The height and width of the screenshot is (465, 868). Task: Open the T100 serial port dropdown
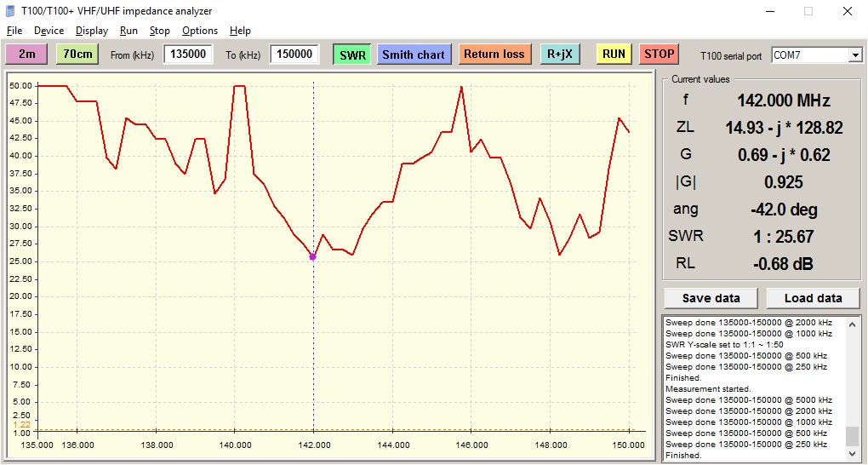855,55
